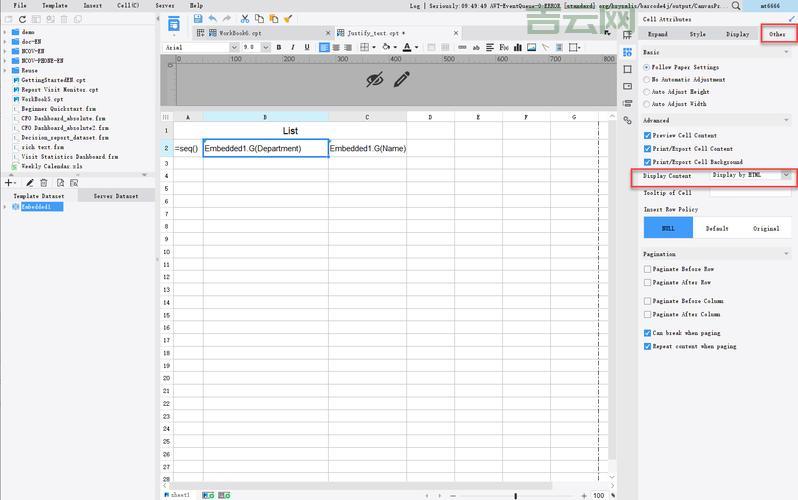Click the Cut scissors icon
The width and height of the screenshot is (798, 500).
point(245,19)
